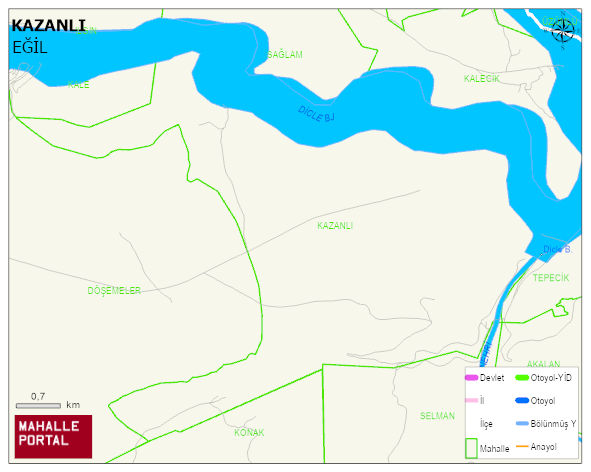This screenshot has width=591, height=472.
Task: Select the KALECİK neighborhood label
Action: click(481, 78)
